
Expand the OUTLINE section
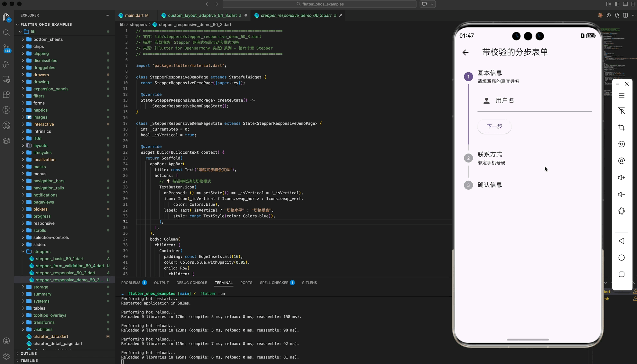coord(29,353)
